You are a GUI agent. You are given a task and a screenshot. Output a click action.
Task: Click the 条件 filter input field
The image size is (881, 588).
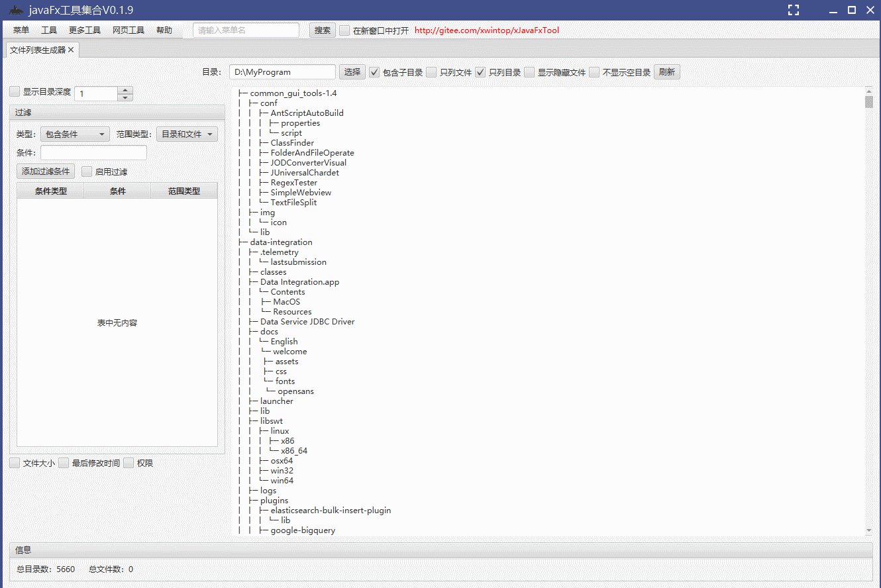[x=93, y=153]
